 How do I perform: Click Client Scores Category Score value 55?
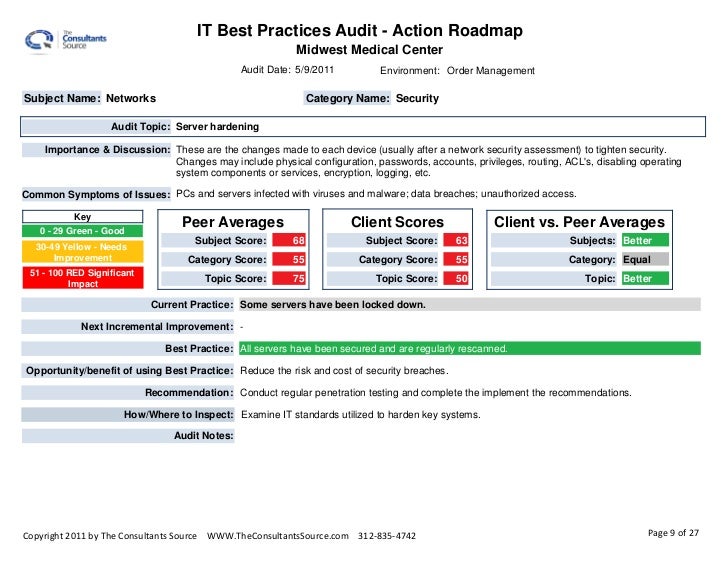[x=456, y=259]
